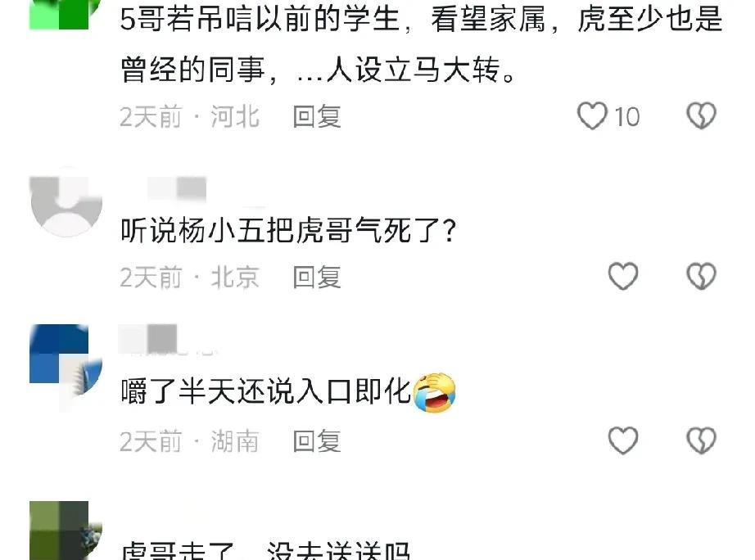Open the gray default avatar profile

point(66,201)
